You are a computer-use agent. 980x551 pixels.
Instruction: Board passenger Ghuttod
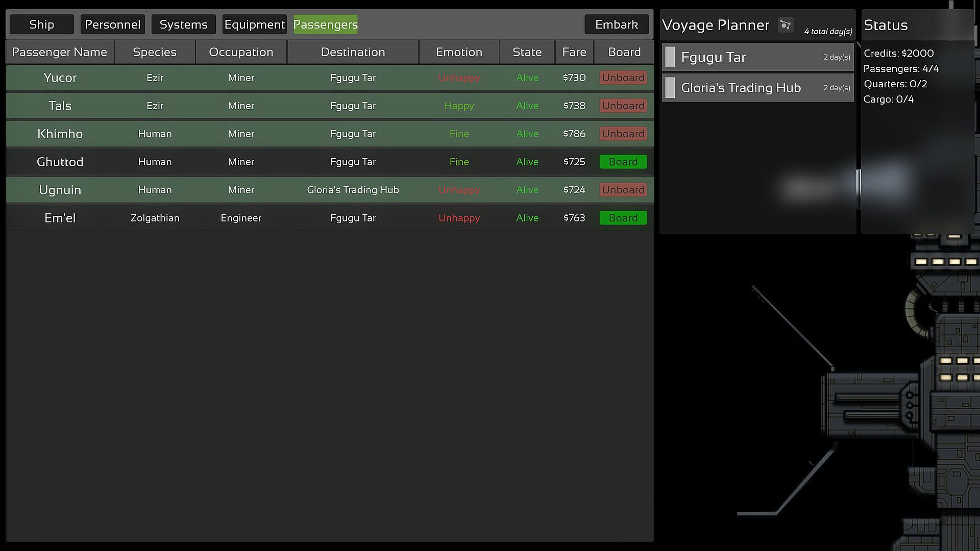[623, 162]
